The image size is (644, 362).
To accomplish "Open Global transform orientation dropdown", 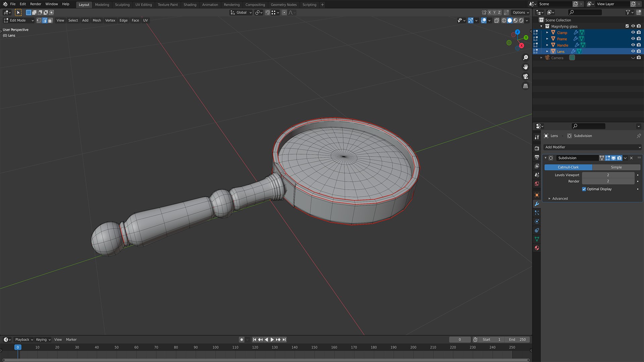I will coord(241,12).
